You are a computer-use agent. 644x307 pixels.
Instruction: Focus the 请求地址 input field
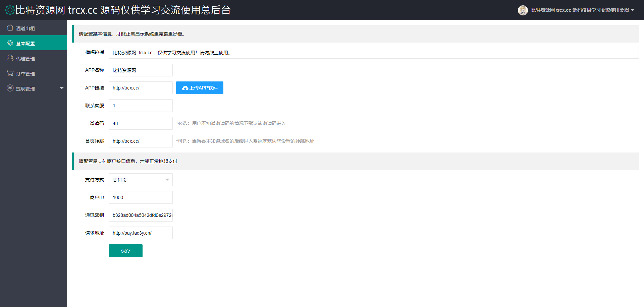pos(141,233)
